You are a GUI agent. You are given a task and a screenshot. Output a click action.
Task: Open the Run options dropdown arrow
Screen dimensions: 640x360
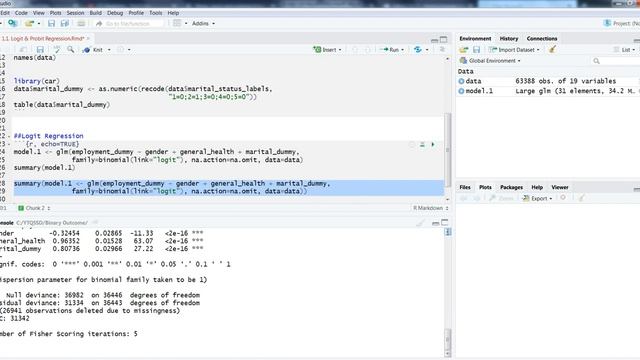pos(402,49)
